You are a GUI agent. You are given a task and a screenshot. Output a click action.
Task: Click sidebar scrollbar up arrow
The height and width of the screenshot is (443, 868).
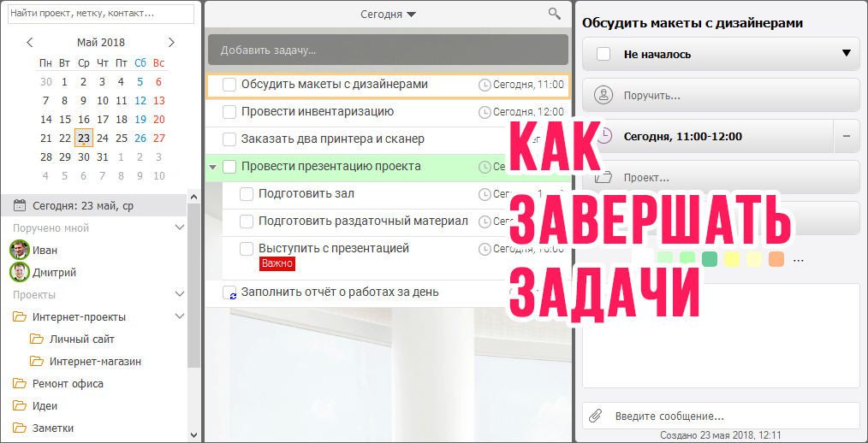click(193, 197)
